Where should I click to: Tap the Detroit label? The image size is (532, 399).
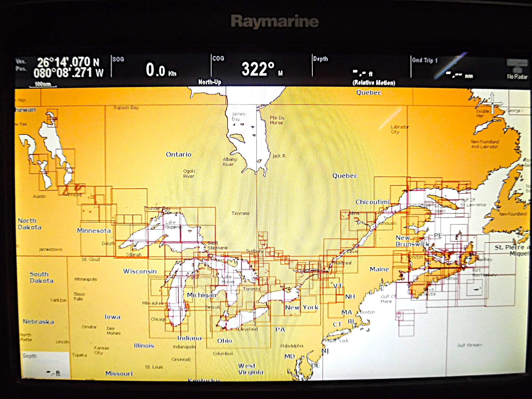tap(212, 307)
